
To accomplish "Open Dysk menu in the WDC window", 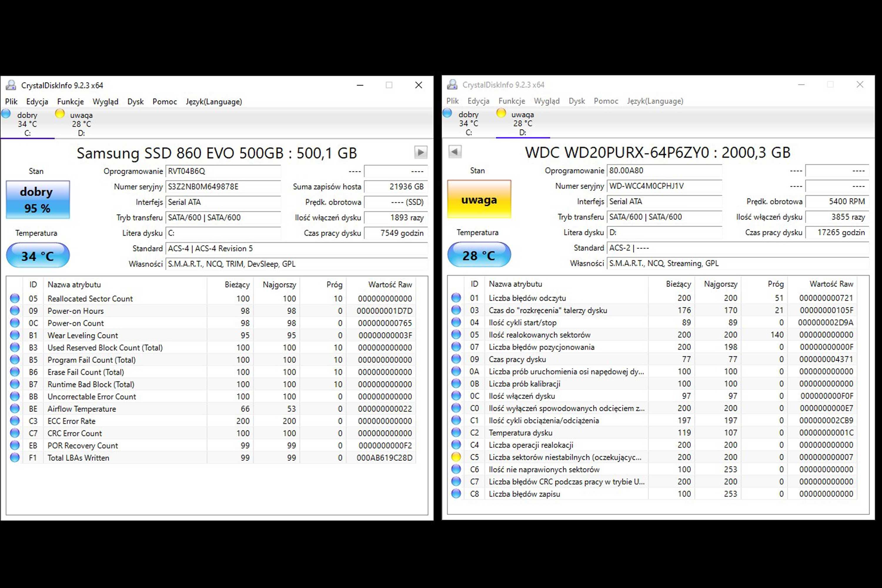I will (577, 101).
